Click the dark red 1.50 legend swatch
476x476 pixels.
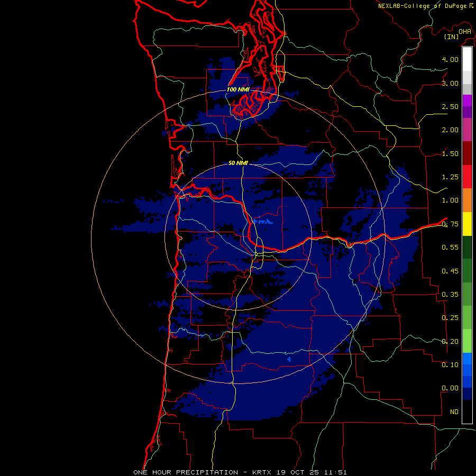coord(467,153)
